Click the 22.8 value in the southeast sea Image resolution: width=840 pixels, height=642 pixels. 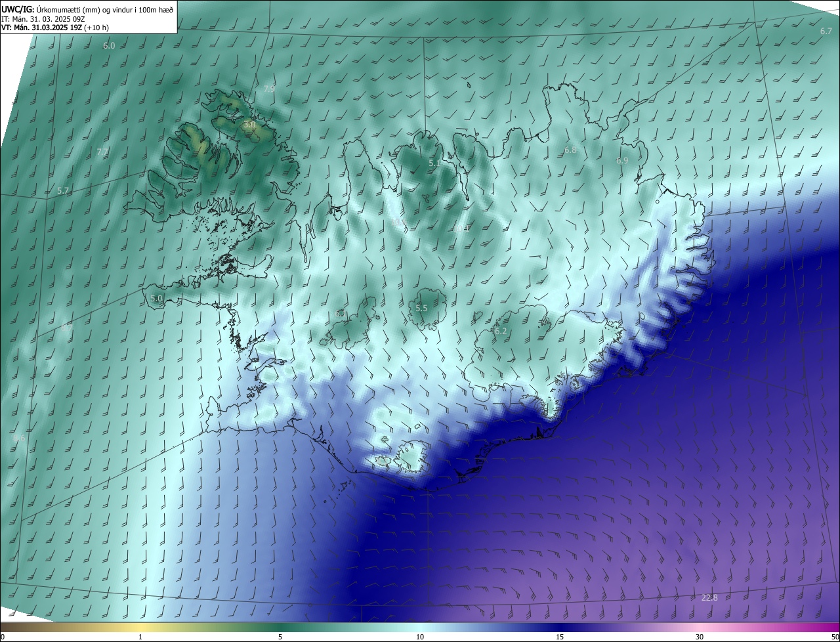pos(709,598)
